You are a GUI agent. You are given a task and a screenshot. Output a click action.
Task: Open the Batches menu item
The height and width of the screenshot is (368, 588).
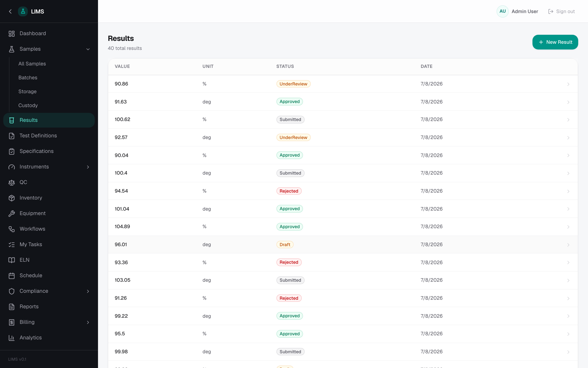click(x=28, y=78)
